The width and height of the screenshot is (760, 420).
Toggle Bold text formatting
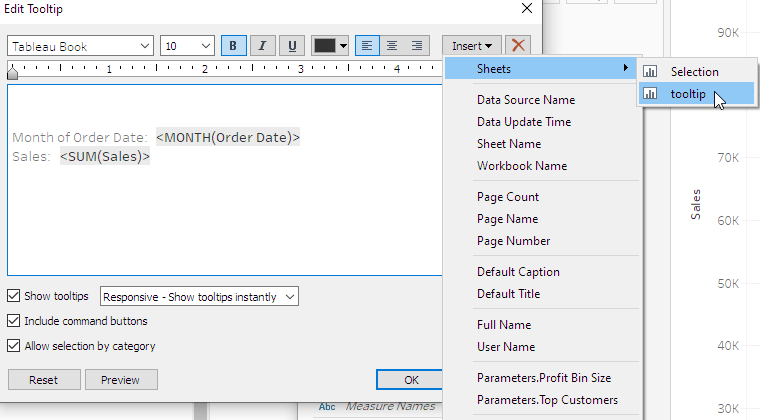tap(234, 46)
